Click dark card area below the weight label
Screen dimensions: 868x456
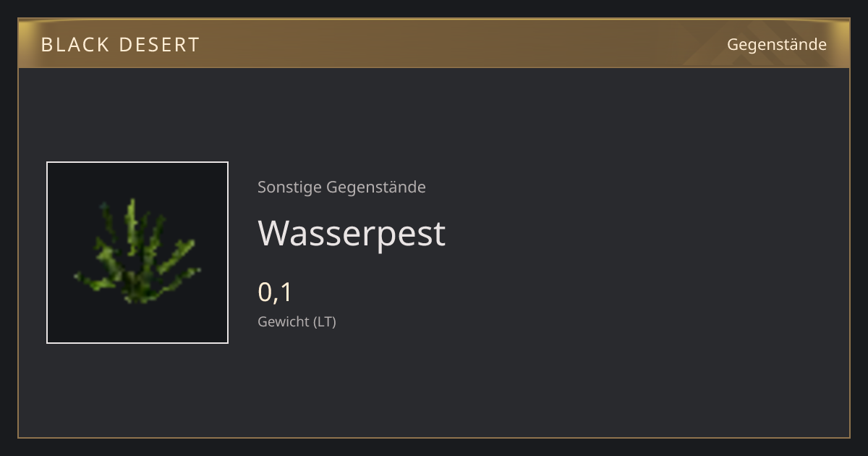tap(434, 384)
